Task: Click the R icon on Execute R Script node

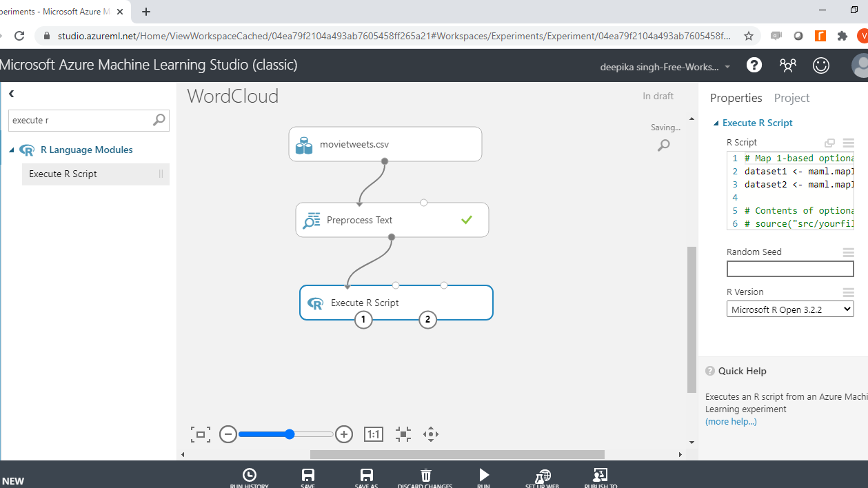Action: click(x=316, y=303)
